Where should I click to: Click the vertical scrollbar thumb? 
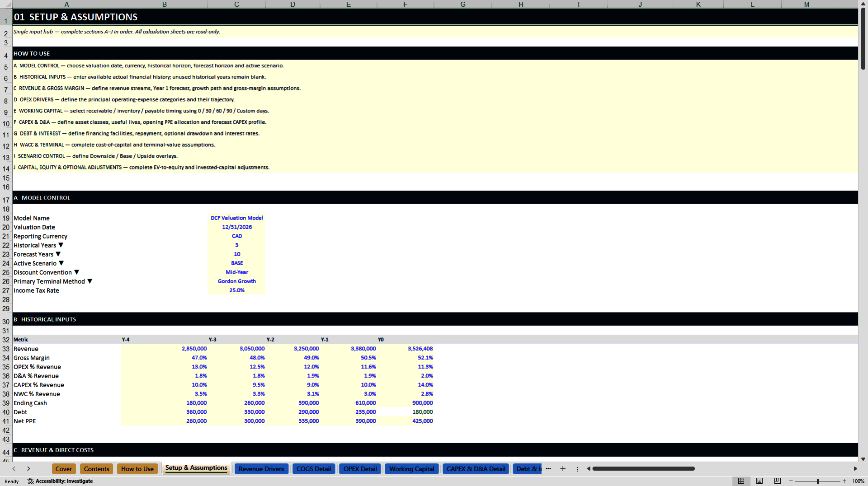point(863,38)
